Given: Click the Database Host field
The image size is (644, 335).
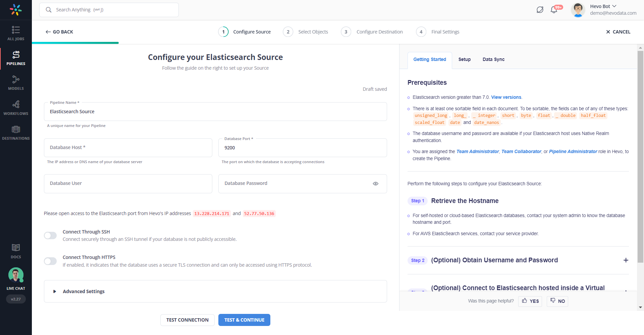Looking at the screenshot, I should pos(128,147).
